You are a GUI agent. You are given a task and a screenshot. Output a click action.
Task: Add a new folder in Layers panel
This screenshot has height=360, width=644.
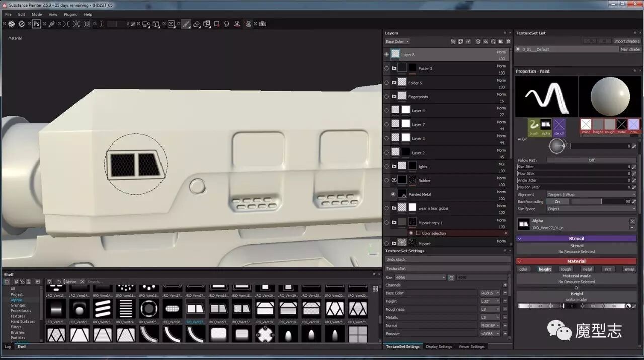tap(501, 42)
